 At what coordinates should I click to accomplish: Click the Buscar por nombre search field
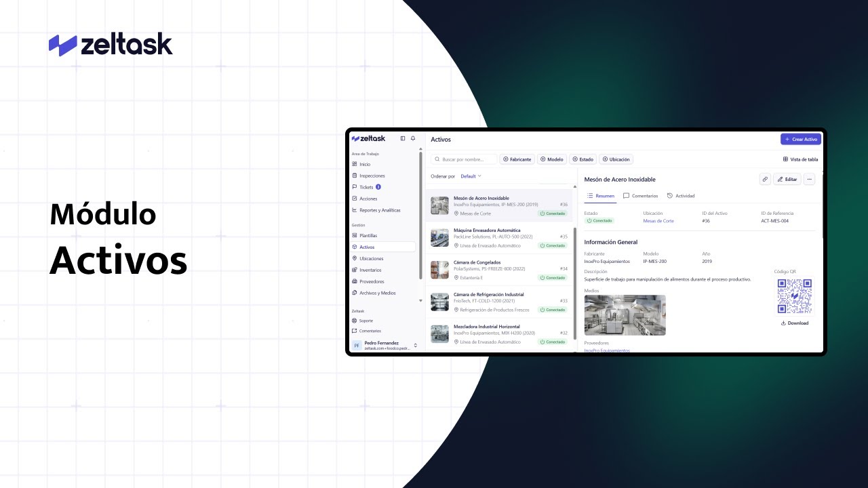pos(464,159)
